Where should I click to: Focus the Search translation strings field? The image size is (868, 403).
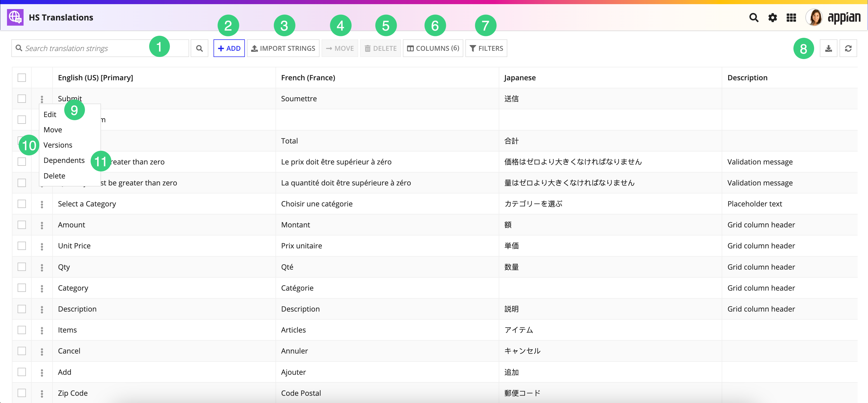click(100, 48)
